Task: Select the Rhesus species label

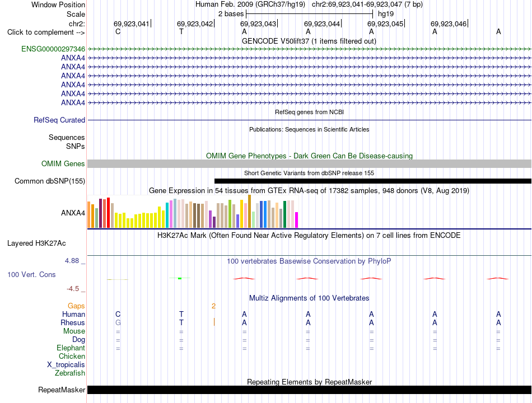Action: tap(73, 322)
